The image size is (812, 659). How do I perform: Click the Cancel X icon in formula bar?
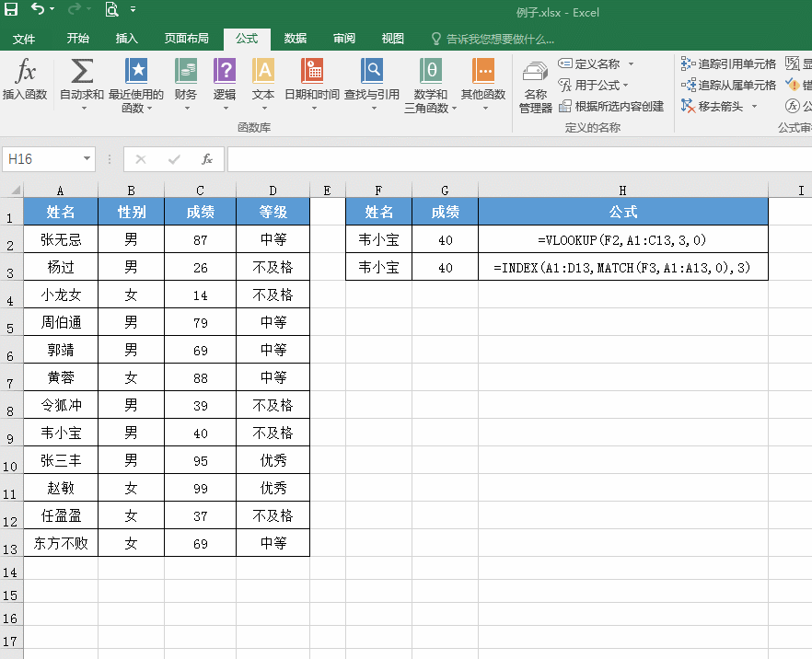coord(141,159)
